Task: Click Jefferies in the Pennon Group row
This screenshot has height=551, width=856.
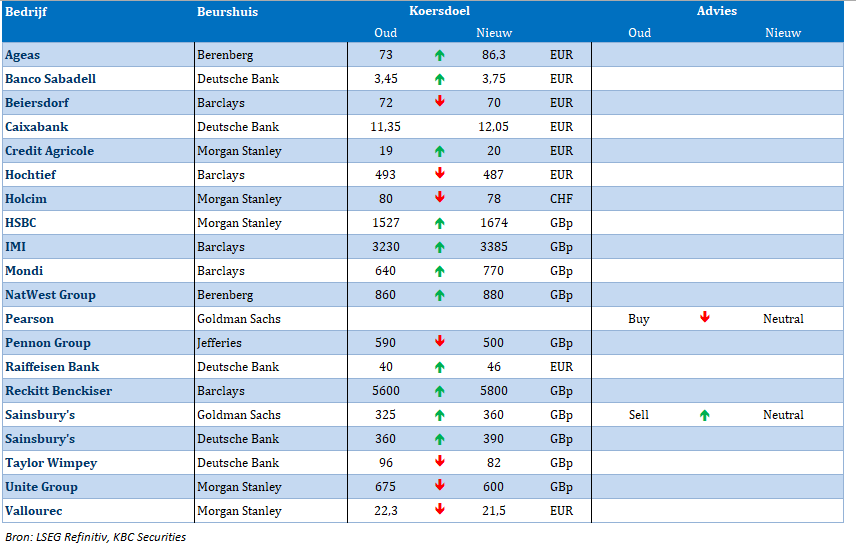Action: [x=219, y=343]
